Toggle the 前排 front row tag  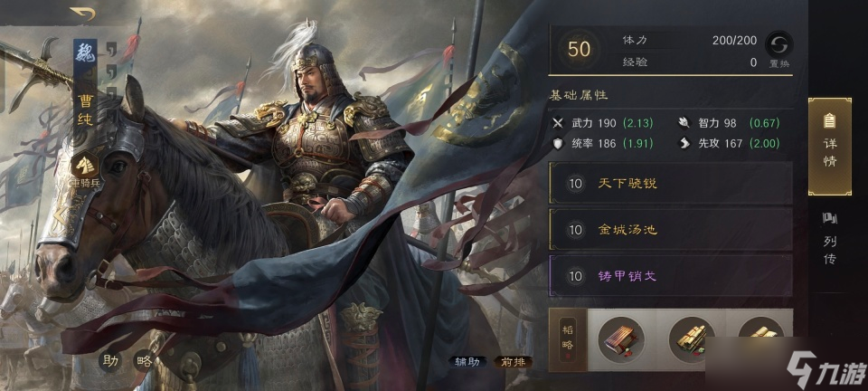(x=514, y=362)
